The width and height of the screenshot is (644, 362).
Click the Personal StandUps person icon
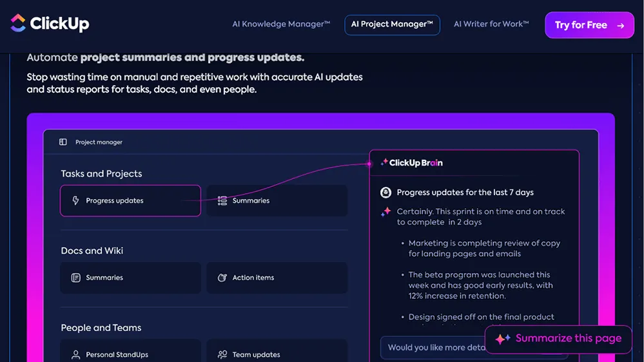[75, 355]
